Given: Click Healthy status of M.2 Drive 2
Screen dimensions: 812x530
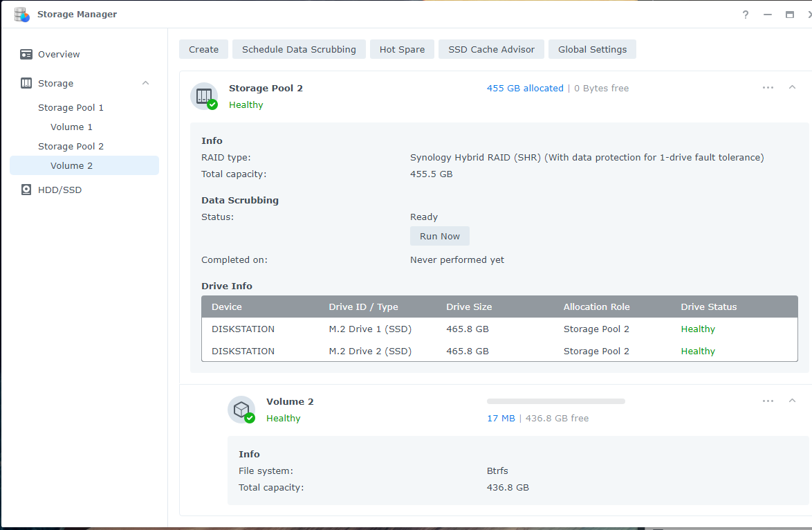Looking at the screenshot, I should (698, 351).
